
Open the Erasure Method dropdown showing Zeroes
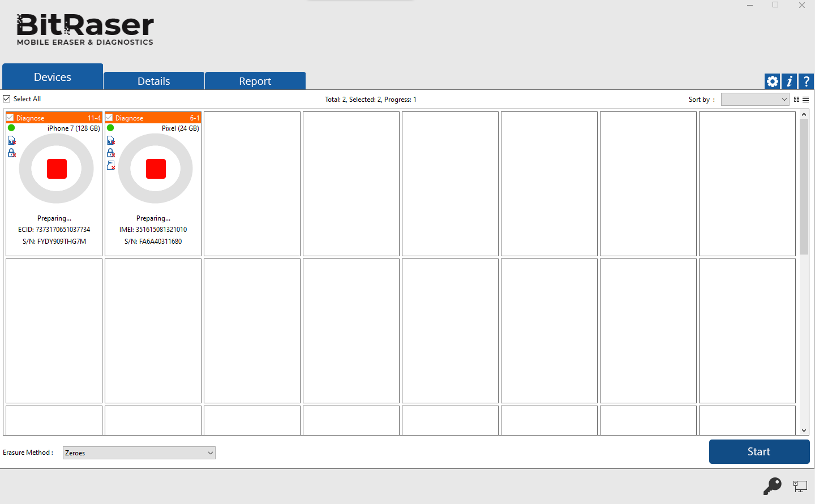coord(139,453)
